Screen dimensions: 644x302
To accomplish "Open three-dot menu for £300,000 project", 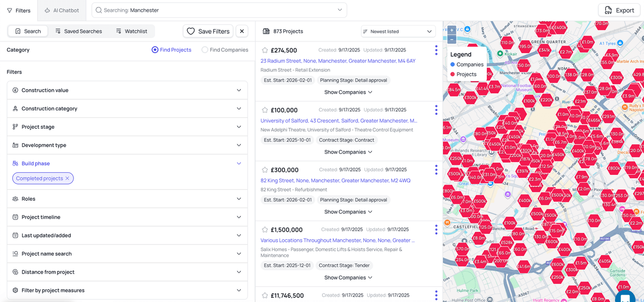I will pyautogui.click(x=436, y=170).
